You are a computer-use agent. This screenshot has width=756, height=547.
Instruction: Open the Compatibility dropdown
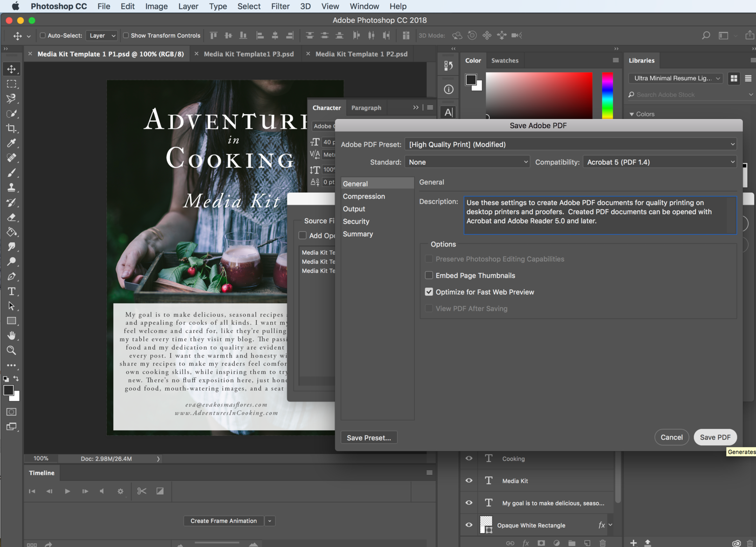click(660, 162)
